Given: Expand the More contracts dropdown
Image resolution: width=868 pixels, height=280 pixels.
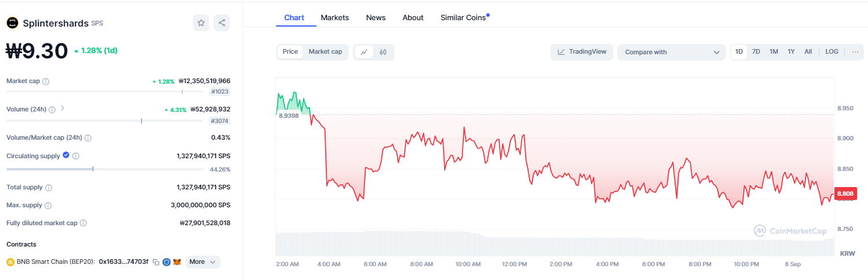Looking at the screenshot, I should (x=203, y=262).
